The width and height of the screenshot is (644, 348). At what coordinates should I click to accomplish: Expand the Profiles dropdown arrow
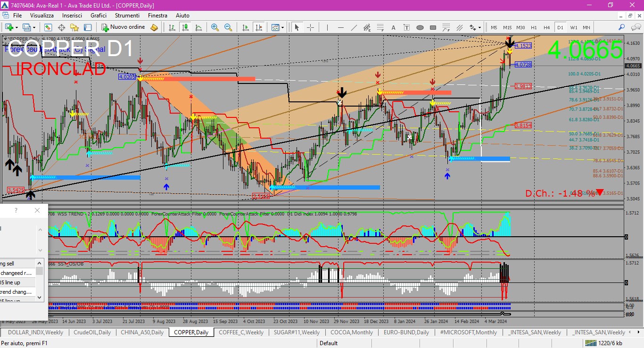coord(34,27)
